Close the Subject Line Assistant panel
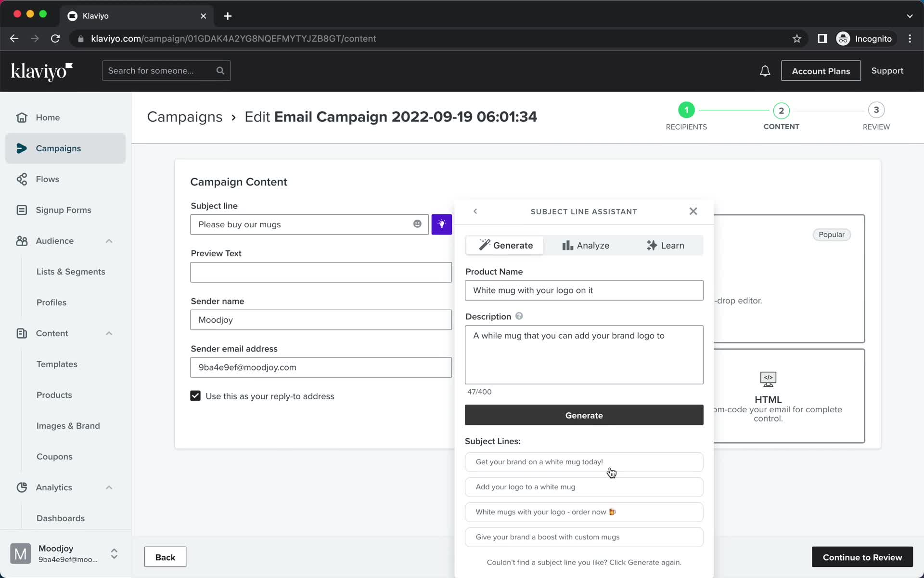924x578 pixels. click(693, 211)
